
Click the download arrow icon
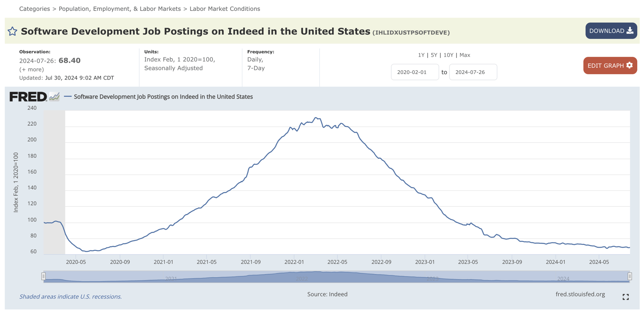[630, 31]
